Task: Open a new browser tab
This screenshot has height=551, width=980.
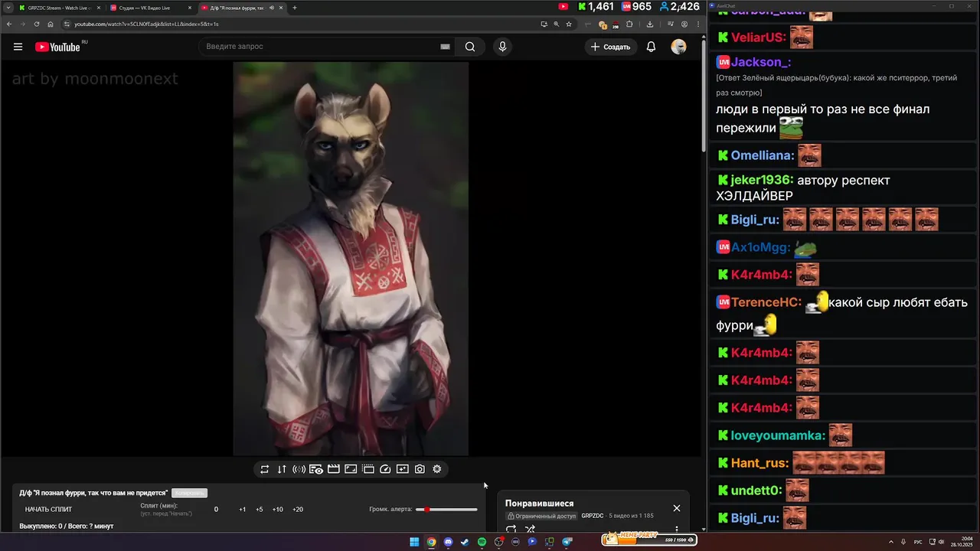Action: (x=295, y=8)
